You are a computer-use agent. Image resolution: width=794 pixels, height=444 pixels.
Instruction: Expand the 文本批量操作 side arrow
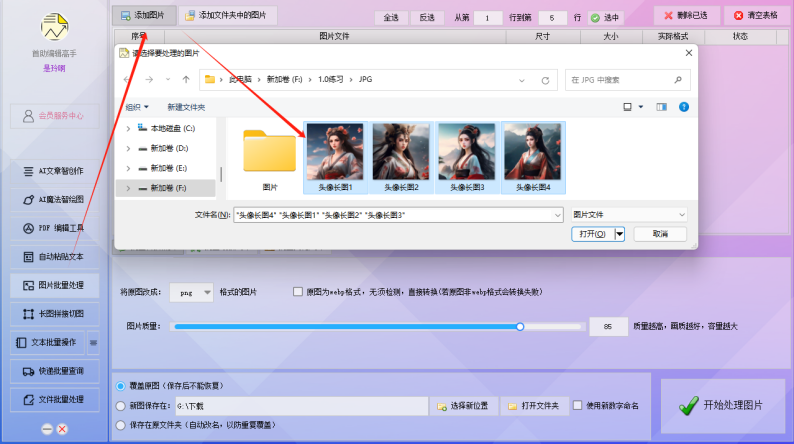pos(93,343)
